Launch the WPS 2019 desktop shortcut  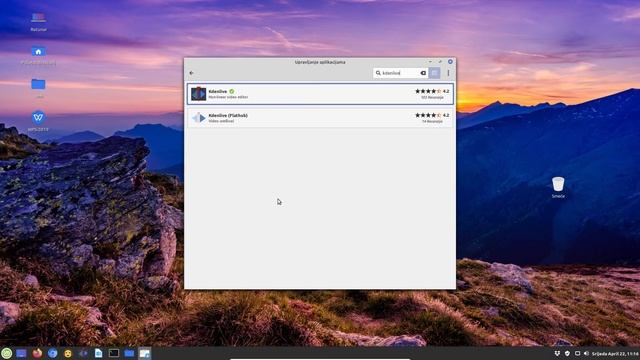[38, 118]
